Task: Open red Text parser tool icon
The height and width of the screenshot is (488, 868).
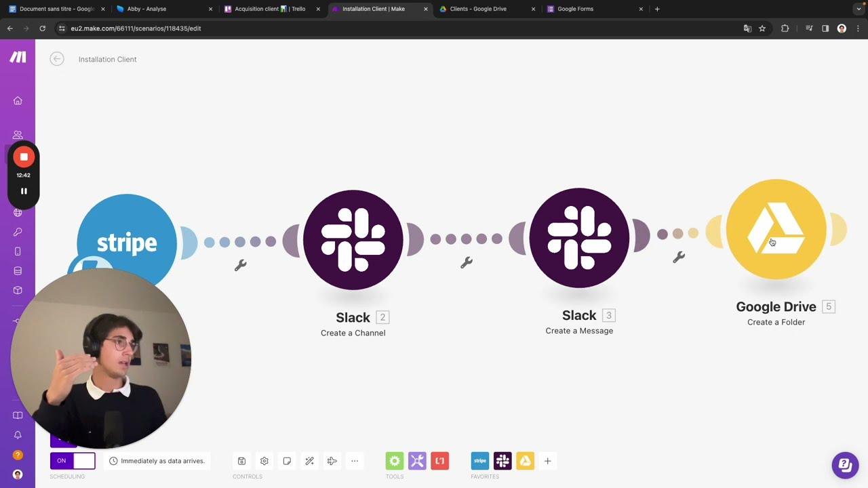Action: (440, 461)
